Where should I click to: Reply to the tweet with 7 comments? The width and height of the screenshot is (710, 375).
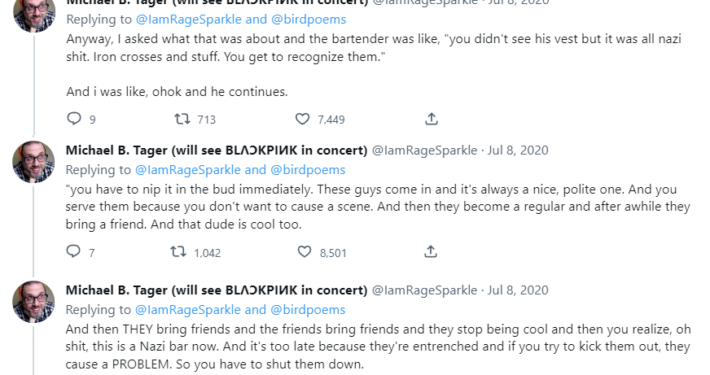click(73, 251)
